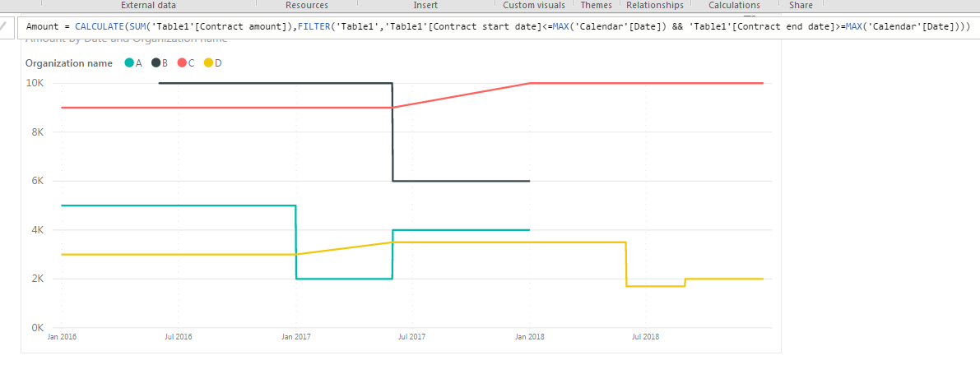Screen dimensions: 980x383
Task: Select legend marker for organization B
Action: point(156,63)
